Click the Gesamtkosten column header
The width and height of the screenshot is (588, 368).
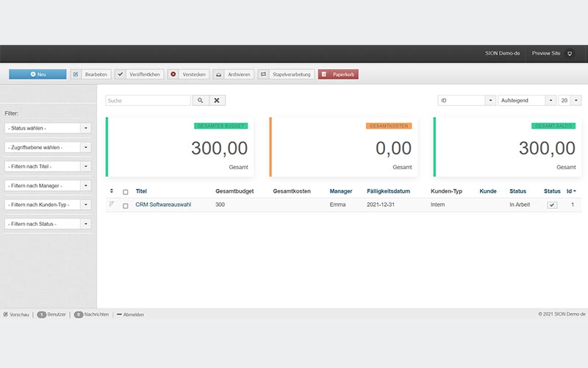[x=292, y=191]
